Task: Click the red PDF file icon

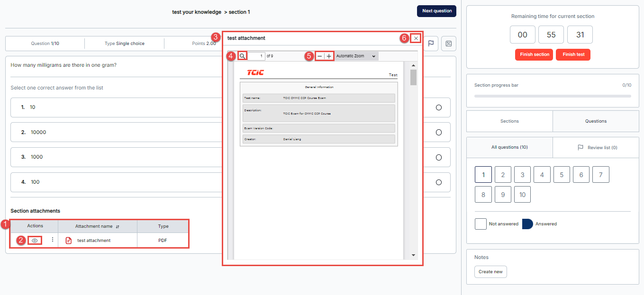Action: [69, 241]
